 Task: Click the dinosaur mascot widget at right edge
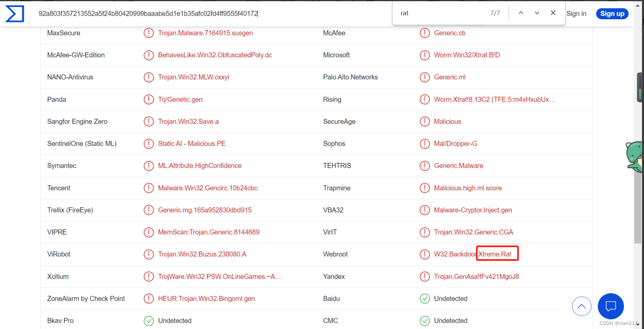pyautogui.click(x=634, y=157)
